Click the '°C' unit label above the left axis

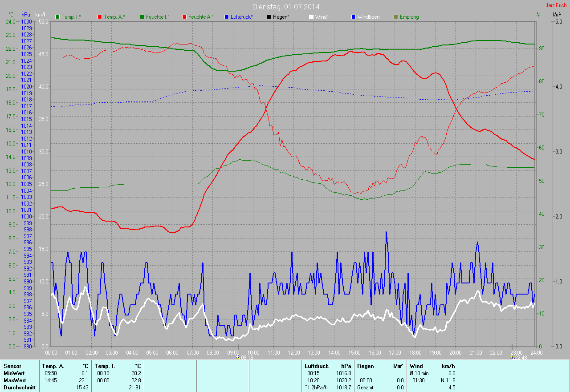(x=11, y=15)
